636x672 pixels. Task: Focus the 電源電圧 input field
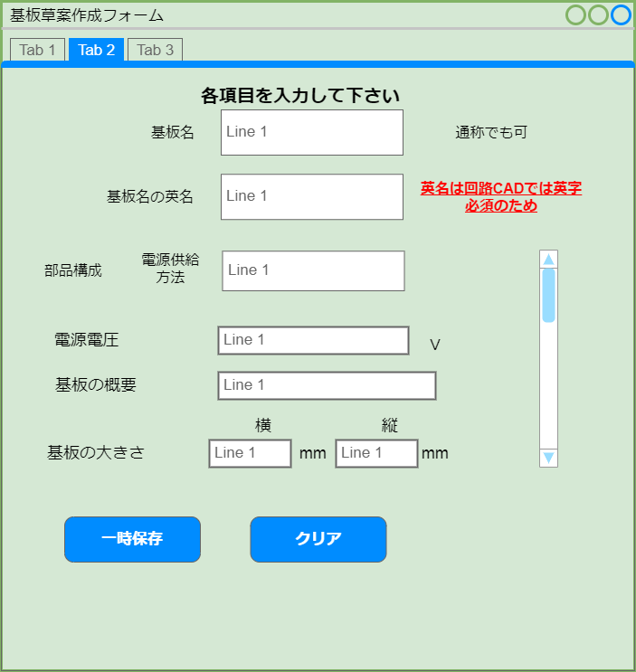point(313,340)
